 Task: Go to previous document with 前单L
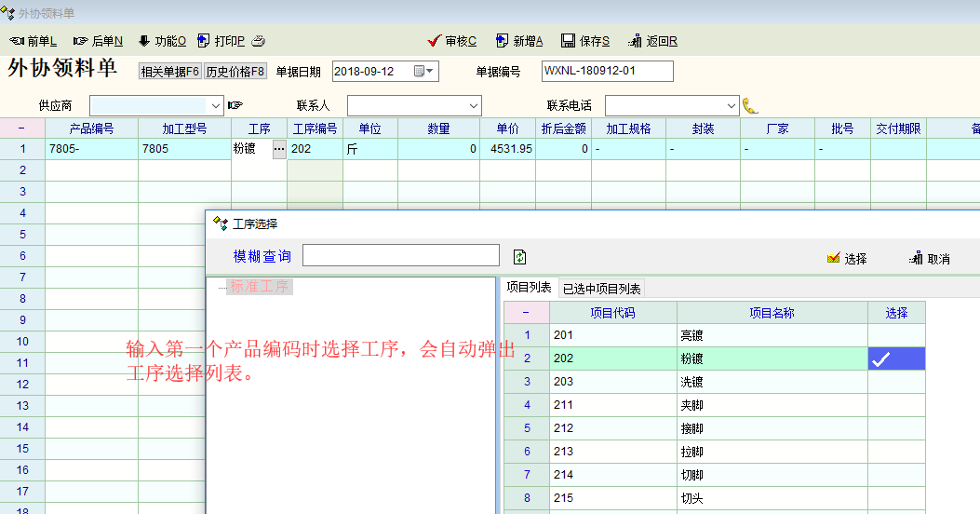[33, 41]
